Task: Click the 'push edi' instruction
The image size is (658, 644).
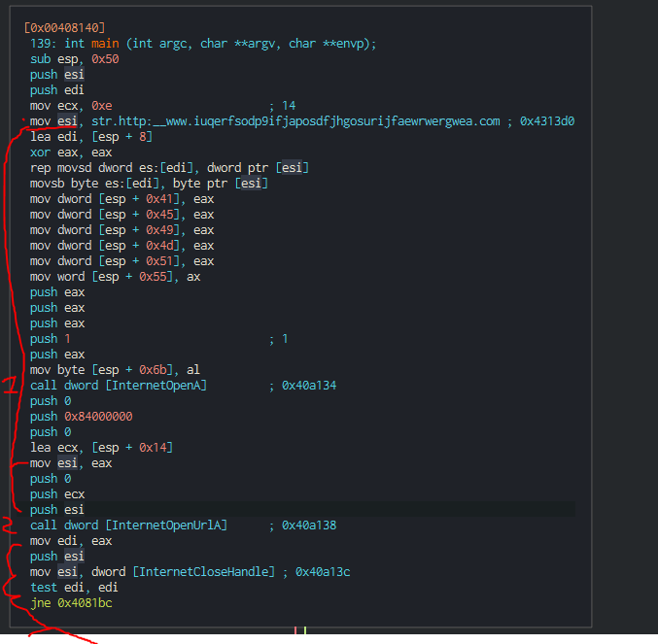Action: click(56, 90)
